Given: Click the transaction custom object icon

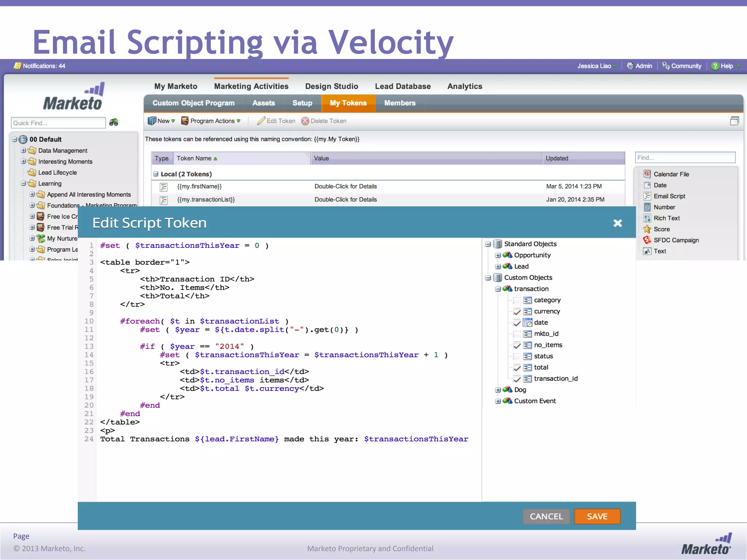Looking at the screenshot, I should click(x=507, y=288).
